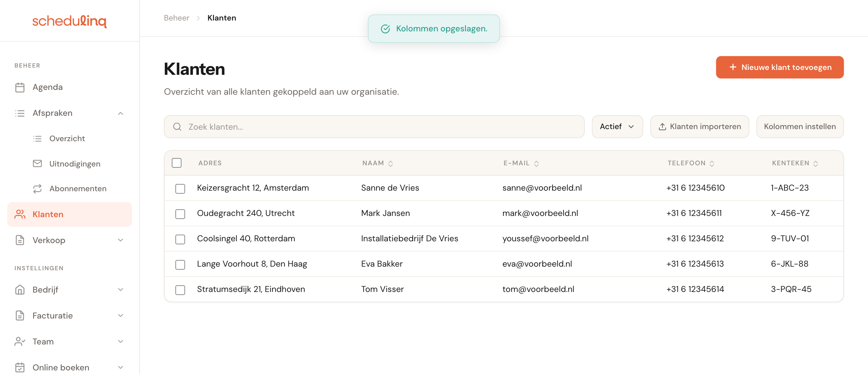Click email sanne@voorbeeld.nl

[x=542, y=188]
